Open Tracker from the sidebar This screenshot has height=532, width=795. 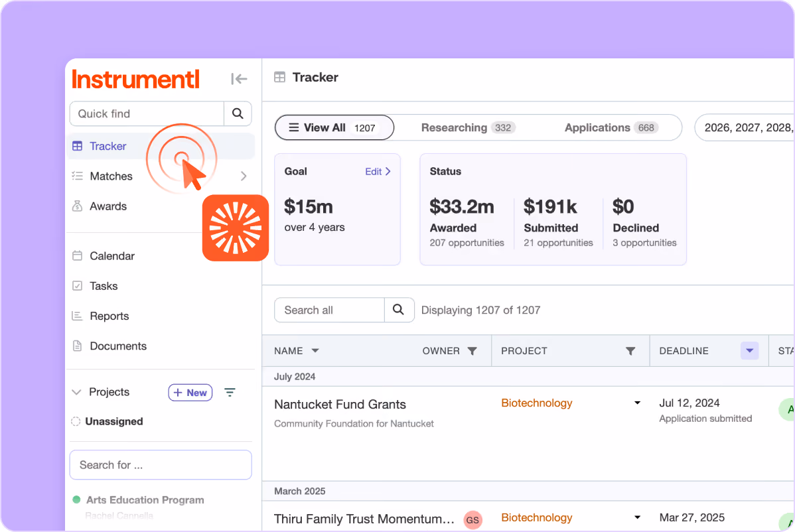[161, 146]
